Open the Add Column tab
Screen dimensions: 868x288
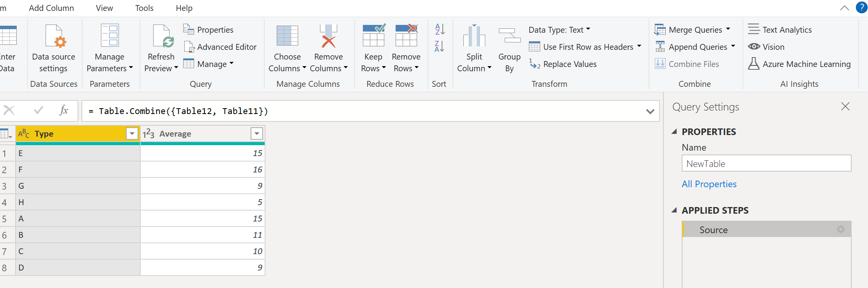tap(51, 8)
